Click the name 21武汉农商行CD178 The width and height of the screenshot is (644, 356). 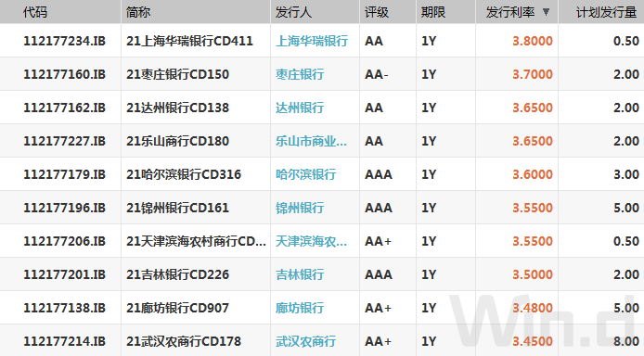184,341
